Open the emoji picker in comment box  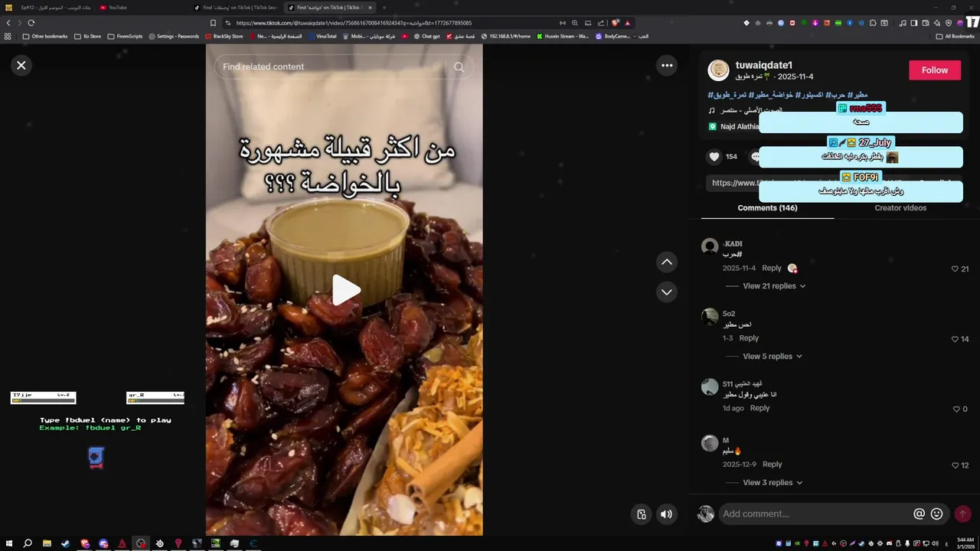[936, 514]
